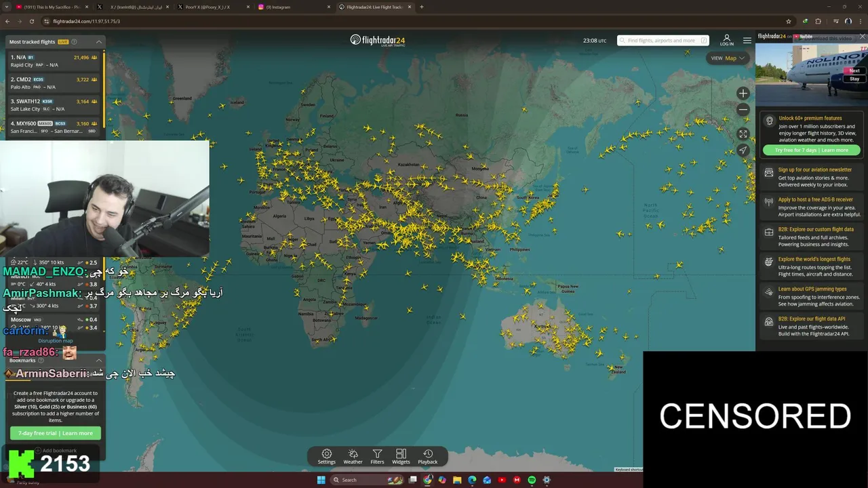This screenshot has width=868, height=488.
Task: Open the Windows Start menu
Action: click(321, 480)
